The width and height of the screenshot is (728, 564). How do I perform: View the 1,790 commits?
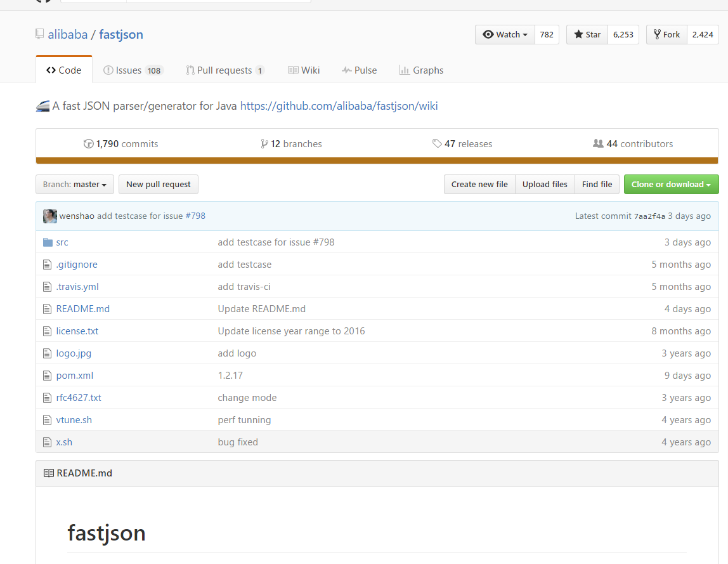[120, 144]
